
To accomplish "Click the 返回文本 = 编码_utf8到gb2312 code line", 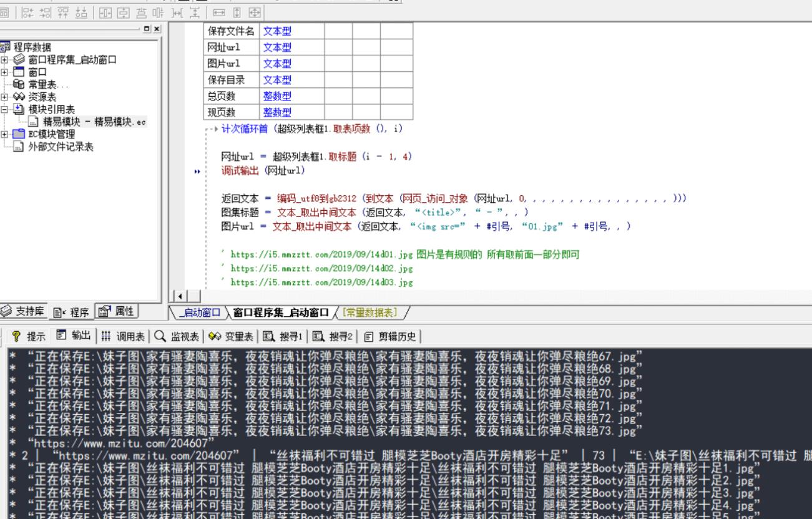I will (x=454, y=198).
